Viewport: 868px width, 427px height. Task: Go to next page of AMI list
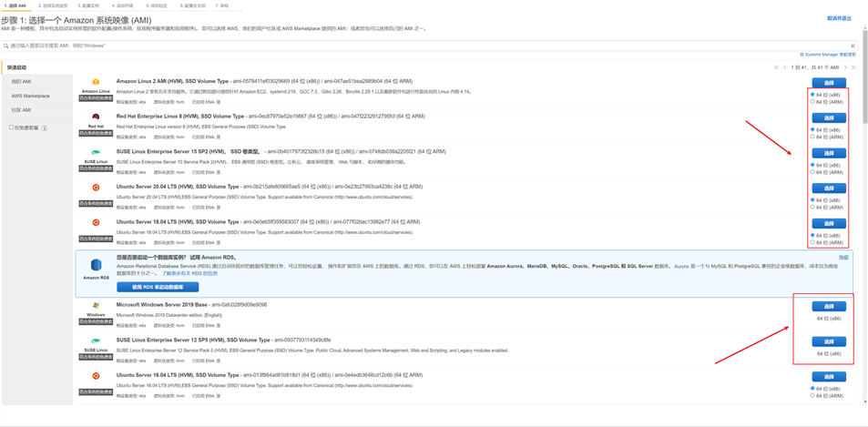[845, 67]
